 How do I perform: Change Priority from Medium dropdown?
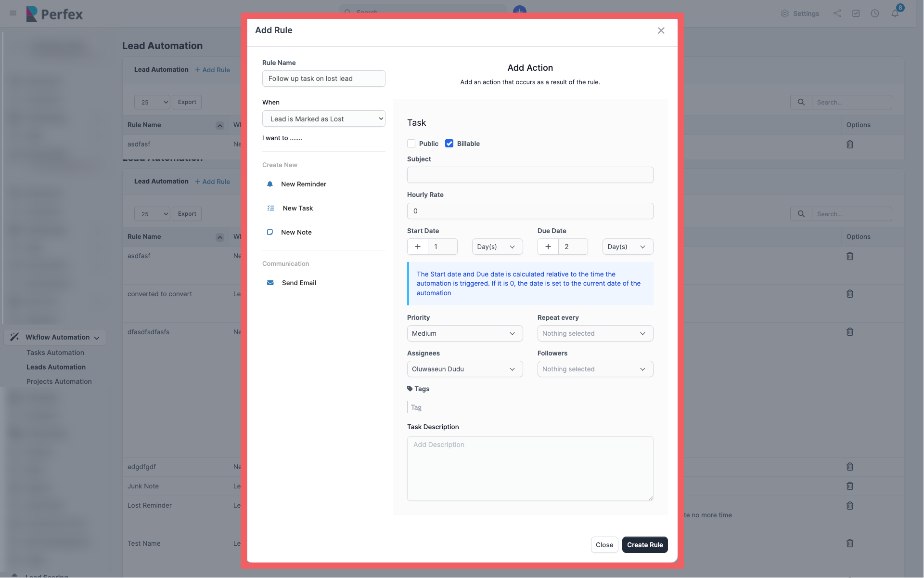tap(464, 333)
